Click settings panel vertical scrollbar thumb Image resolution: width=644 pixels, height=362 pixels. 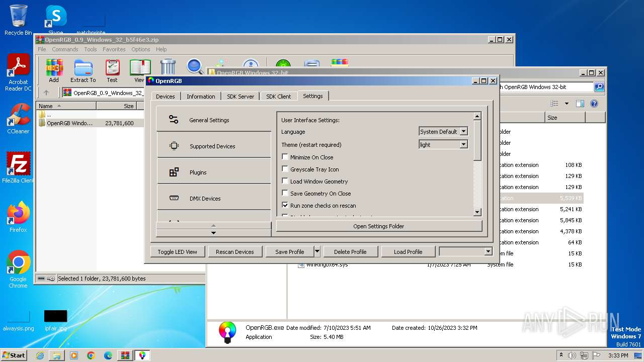[x=477, y=140]
